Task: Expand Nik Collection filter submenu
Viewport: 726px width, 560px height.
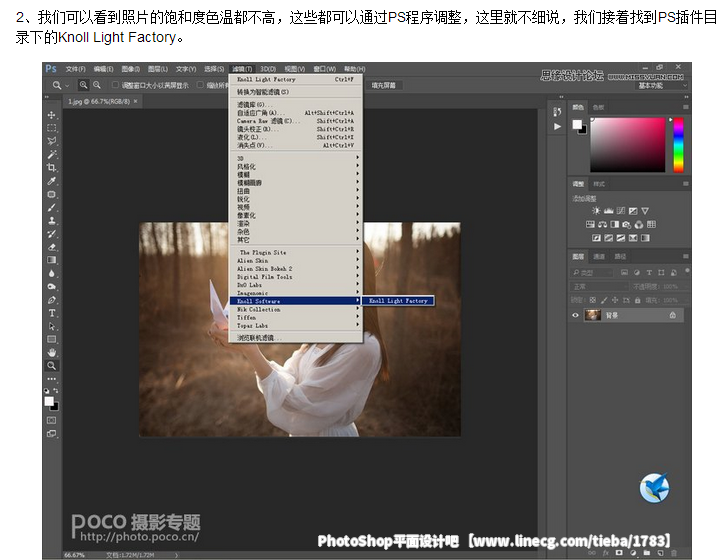Action: [296, 309]
